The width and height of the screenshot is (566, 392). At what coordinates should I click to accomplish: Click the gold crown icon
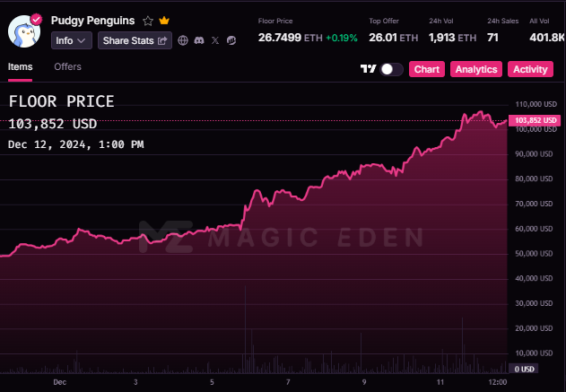click(164, 21)
